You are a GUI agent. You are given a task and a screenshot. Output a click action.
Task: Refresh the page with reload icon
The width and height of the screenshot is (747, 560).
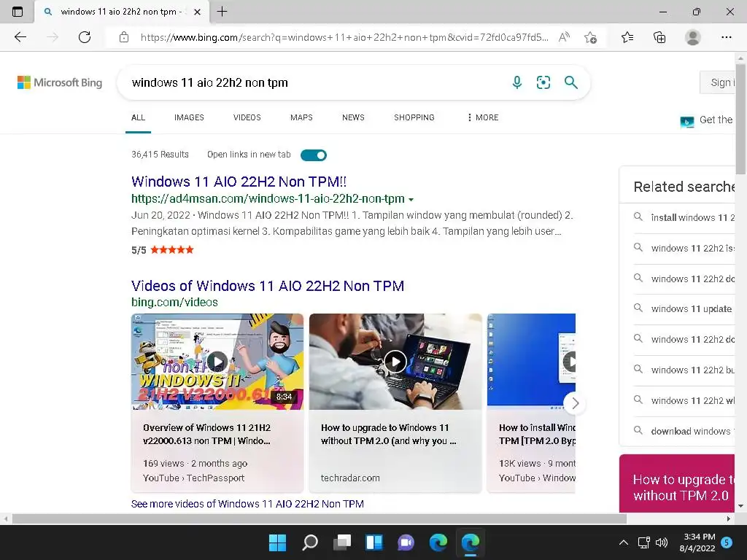[x=85, y=37]
